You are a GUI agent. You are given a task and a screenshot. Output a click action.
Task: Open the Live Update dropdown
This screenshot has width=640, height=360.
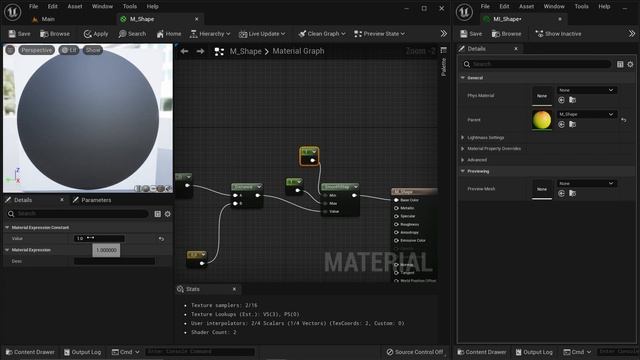[x=262, y=34]
